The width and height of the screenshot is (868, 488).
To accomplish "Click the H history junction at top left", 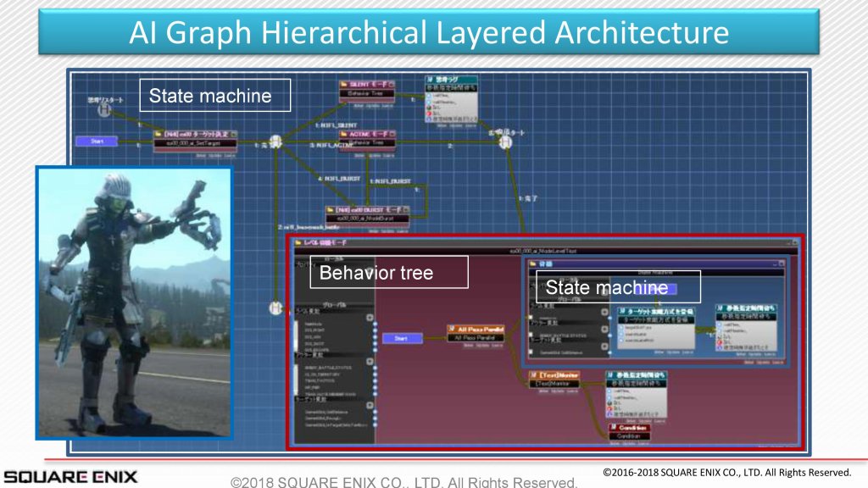I will coord(103,108).
